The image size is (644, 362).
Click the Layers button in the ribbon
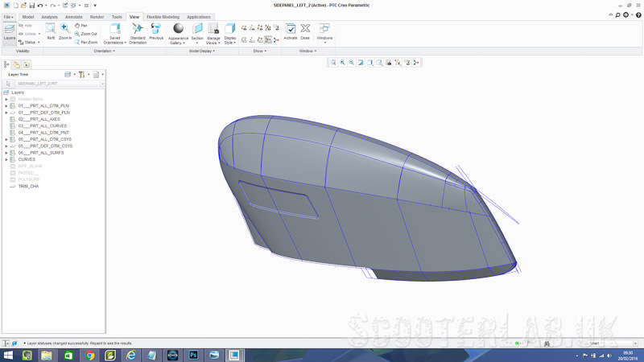coord(10,33)
